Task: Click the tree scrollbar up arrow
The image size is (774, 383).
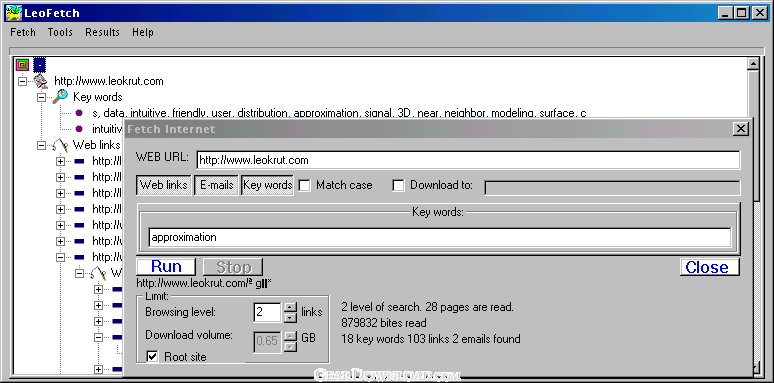Action: [753, 64]
